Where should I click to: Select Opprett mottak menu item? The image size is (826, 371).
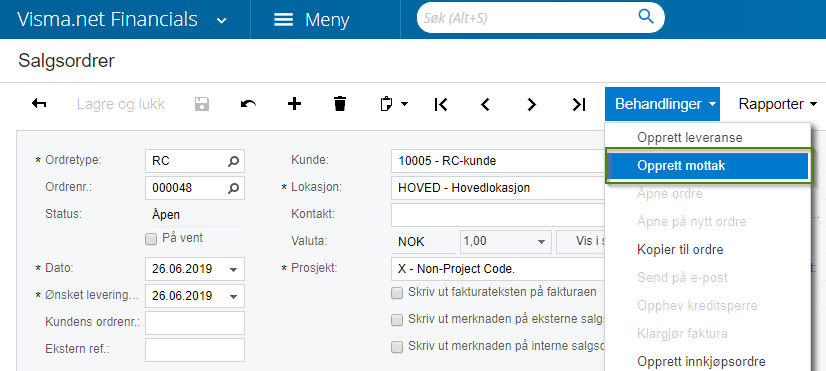[x=708, y=165]
